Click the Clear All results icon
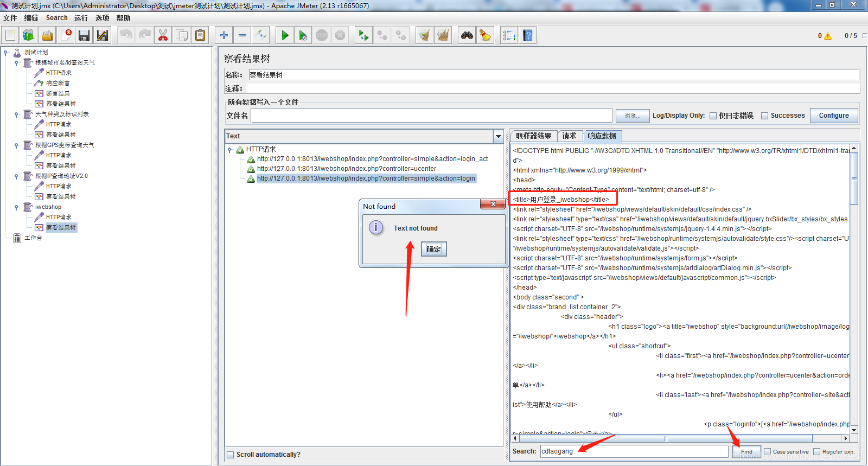This screenshot has width=868, height=466. pos(443,36)
